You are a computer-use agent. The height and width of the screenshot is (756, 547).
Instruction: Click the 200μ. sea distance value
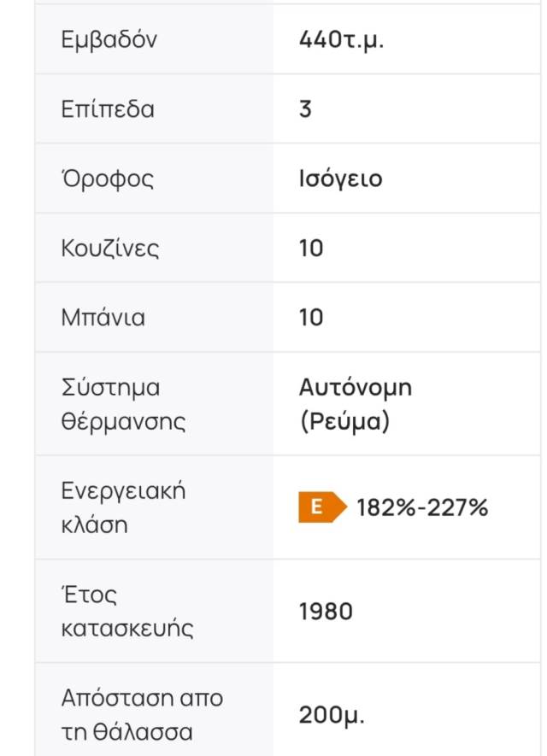(332, 715)
